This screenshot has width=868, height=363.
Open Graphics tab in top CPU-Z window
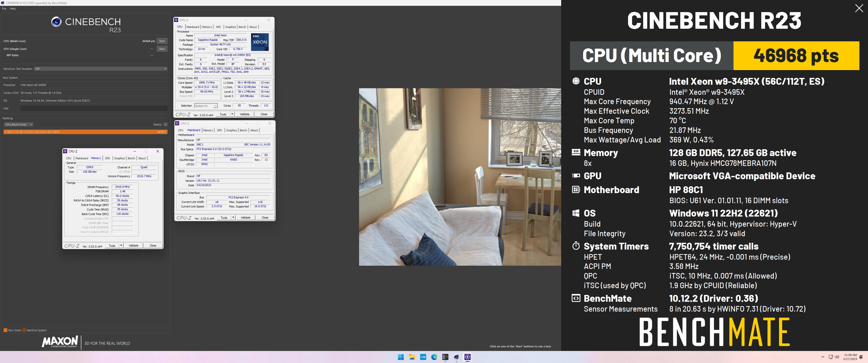pos(230,27)
